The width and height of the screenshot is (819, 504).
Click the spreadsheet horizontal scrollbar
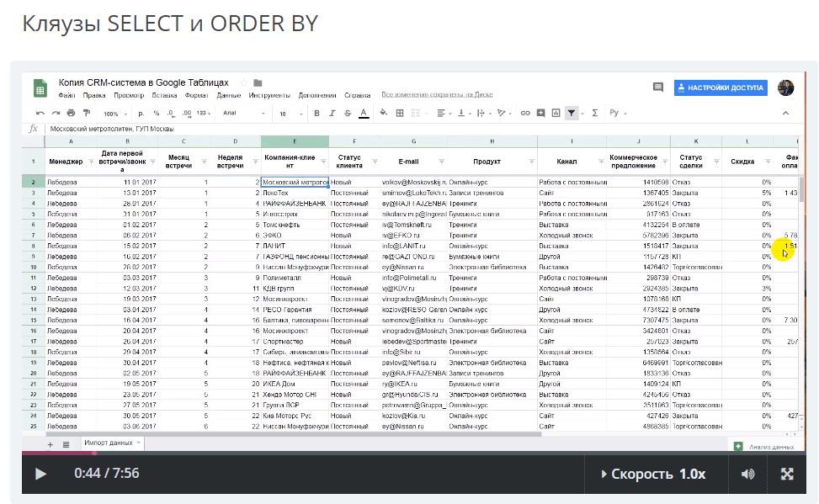click(294, 433)
